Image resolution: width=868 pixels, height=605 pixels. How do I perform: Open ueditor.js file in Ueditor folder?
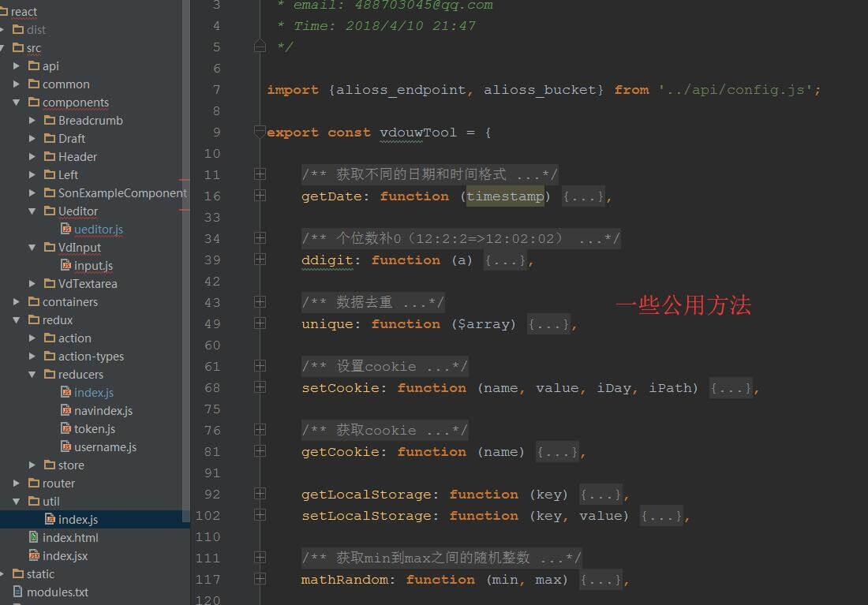(98, 230)
